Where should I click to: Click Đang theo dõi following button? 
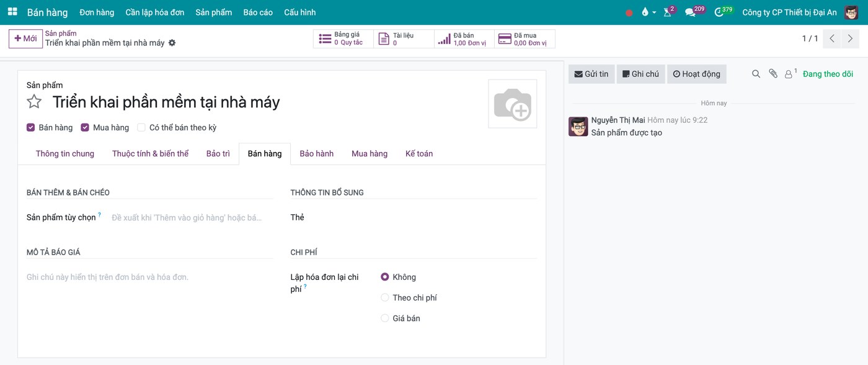click(x=828, y=74)
